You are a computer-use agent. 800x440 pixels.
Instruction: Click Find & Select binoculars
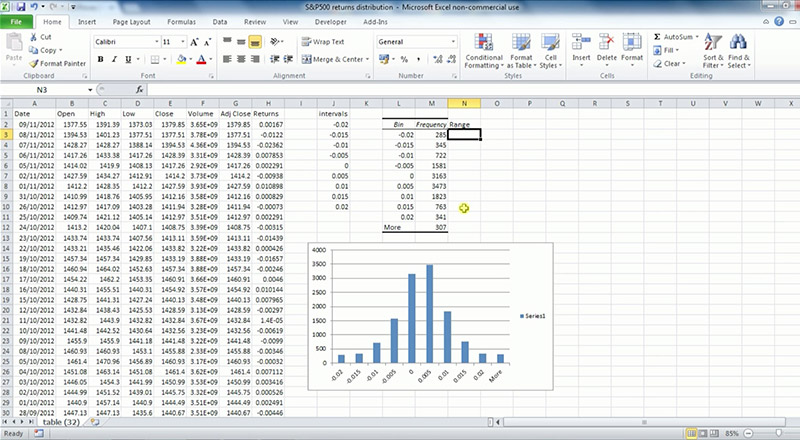click(738, 42)
